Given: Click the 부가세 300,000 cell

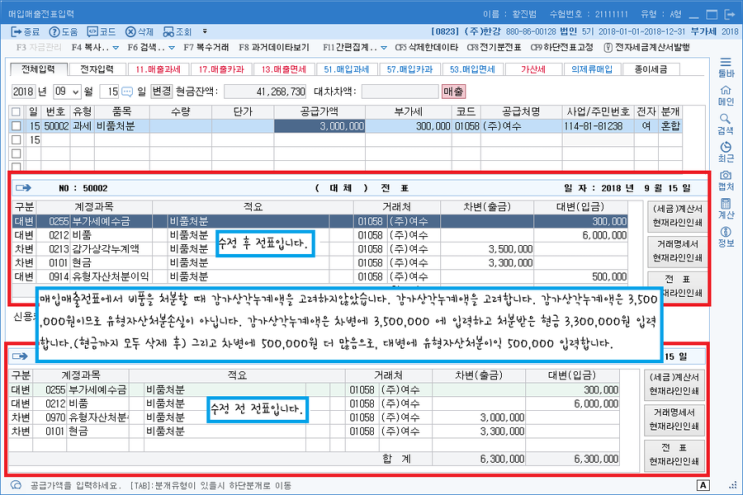Looking at the screenshot, I should [408, 126].
